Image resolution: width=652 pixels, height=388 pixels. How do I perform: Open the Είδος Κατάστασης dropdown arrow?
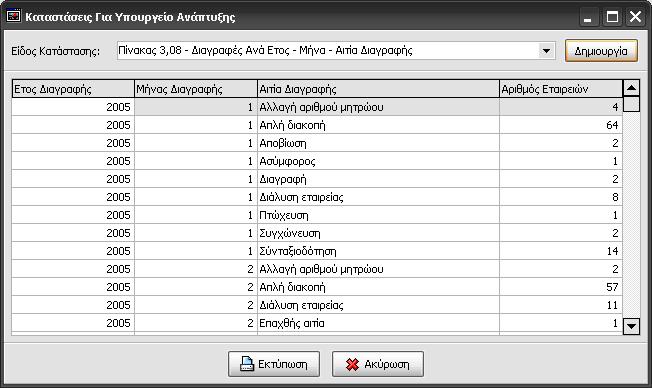tap(546, 51)
